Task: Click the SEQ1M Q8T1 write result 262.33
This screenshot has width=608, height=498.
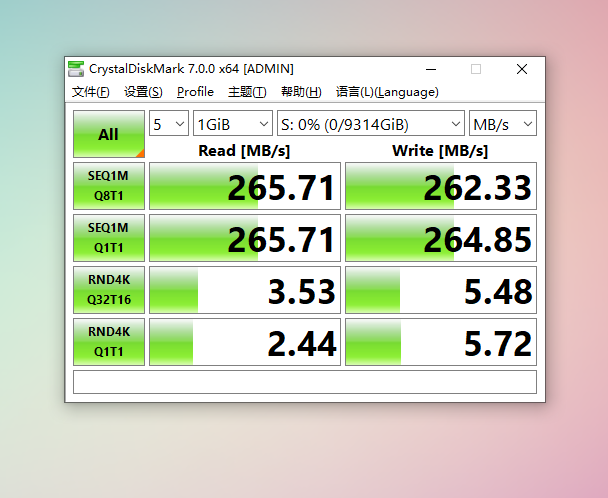Action: 441,186
